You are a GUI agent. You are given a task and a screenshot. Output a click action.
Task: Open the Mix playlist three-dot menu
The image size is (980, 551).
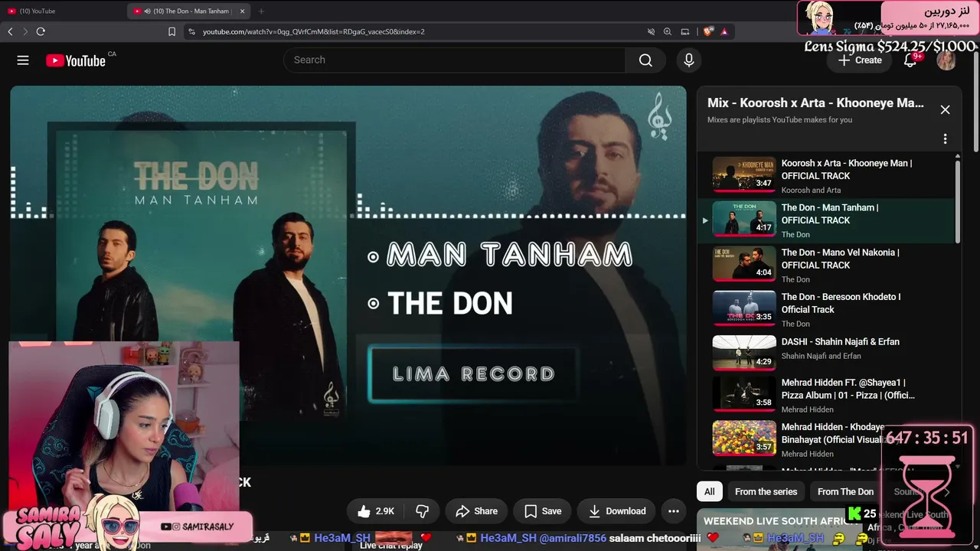coord(945,139)
